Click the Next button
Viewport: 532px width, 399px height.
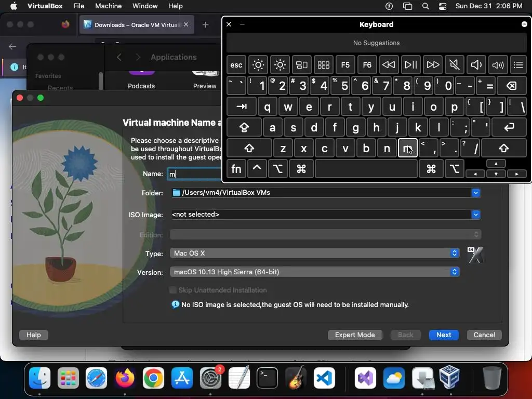444,335
